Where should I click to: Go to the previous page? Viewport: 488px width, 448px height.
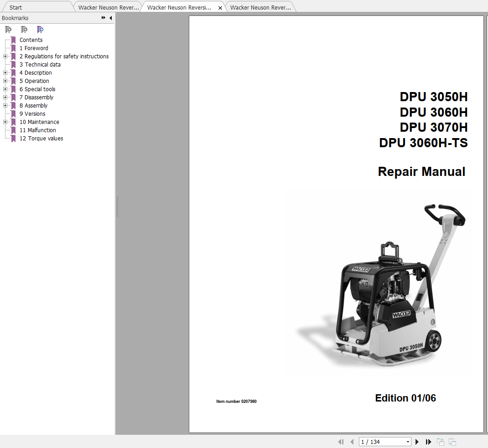(352, 442)
